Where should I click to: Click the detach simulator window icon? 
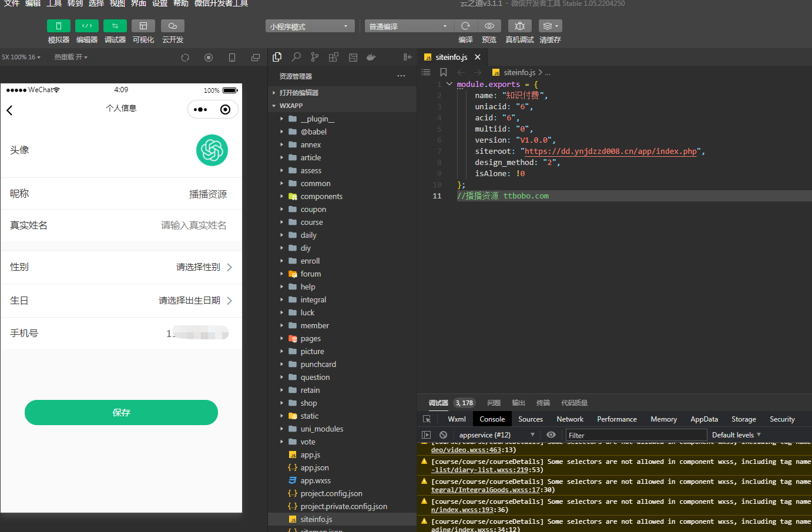(256, 58)
